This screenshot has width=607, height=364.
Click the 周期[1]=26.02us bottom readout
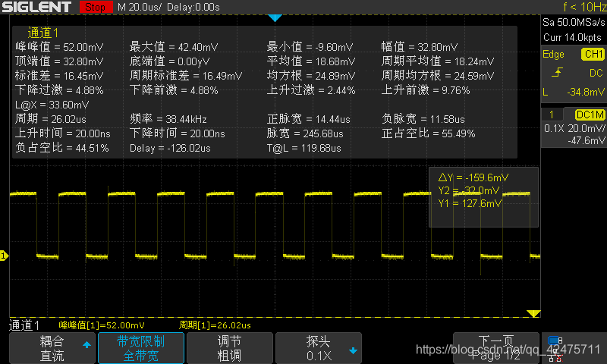(215, 325)
